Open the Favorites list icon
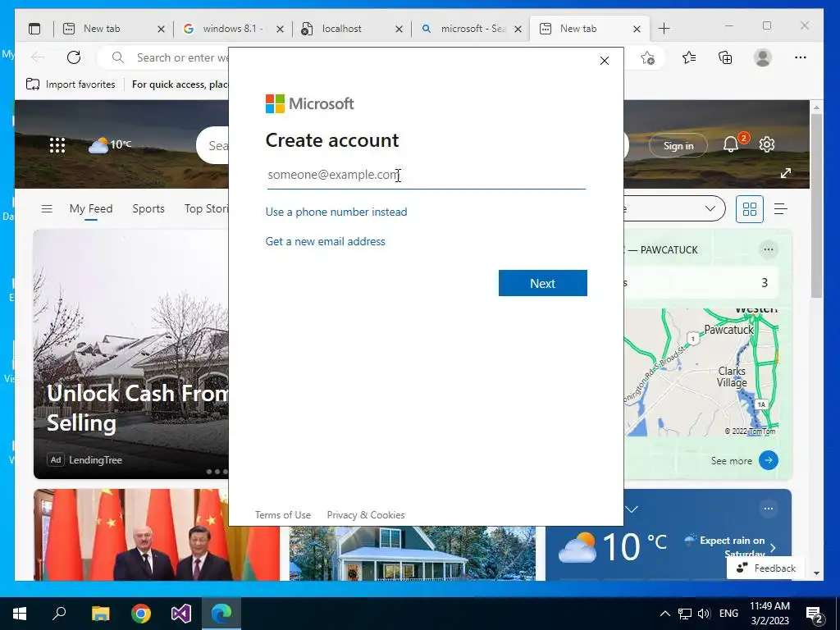This screenshot has height=630, width=840. (689, 57)
